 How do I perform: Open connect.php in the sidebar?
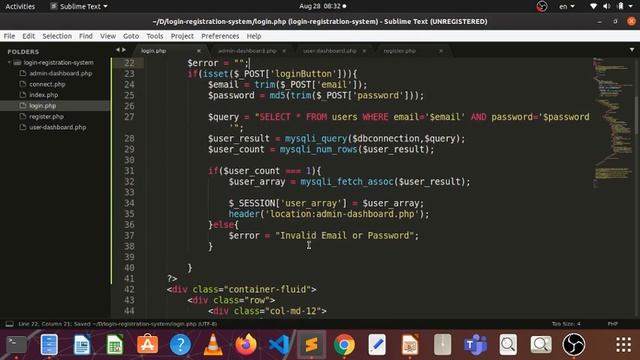click(x=47, y=84)
